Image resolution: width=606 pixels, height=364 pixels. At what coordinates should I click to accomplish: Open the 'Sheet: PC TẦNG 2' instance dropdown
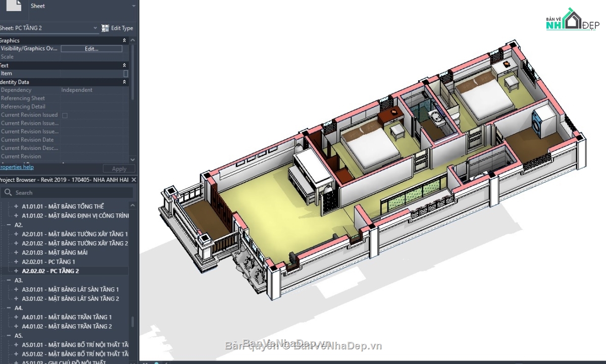[x=95, y=28]
